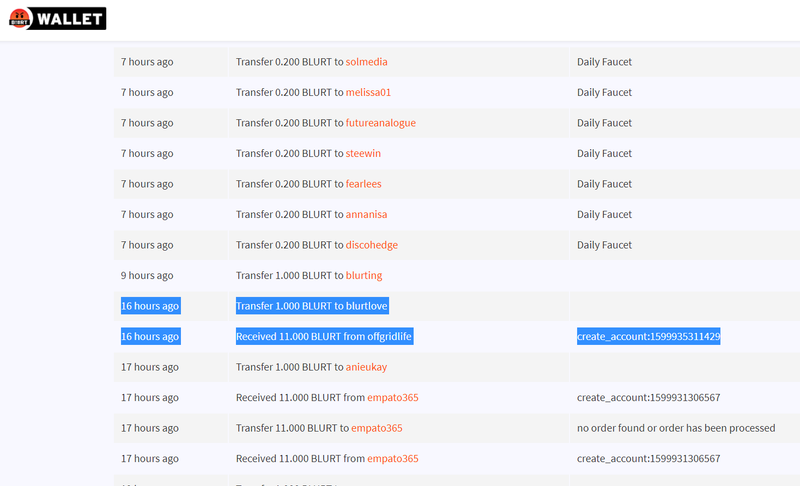Image resolution: width=800 pixels, height=486 pixels.
Task: Open the blurting account link
Action: (363, 276)
